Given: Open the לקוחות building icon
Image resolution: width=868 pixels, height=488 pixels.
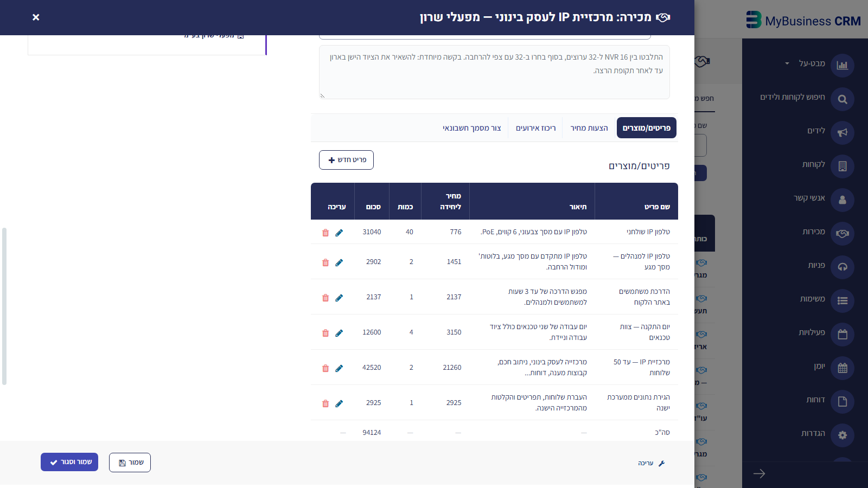Looking at the screenshot, I should [x=843, y=166].
